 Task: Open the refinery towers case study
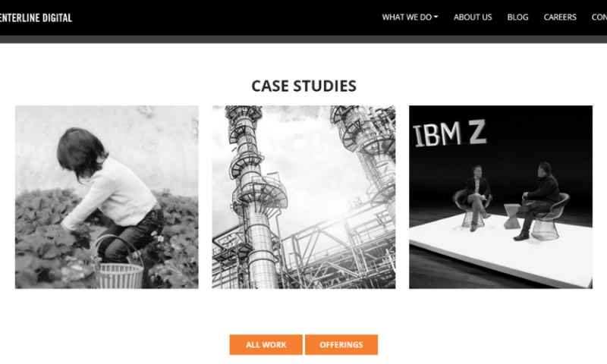pos(303,197)
